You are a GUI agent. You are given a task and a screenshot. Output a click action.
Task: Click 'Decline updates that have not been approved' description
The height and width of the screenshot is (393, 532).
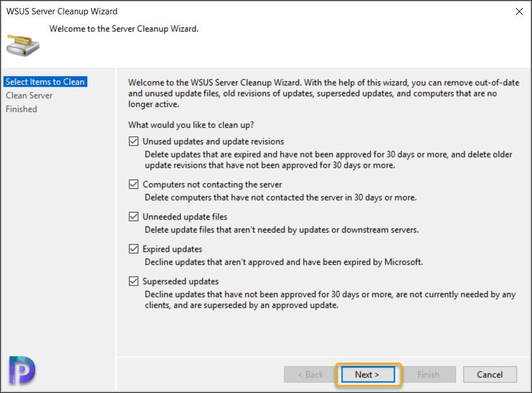coord(330,299)
